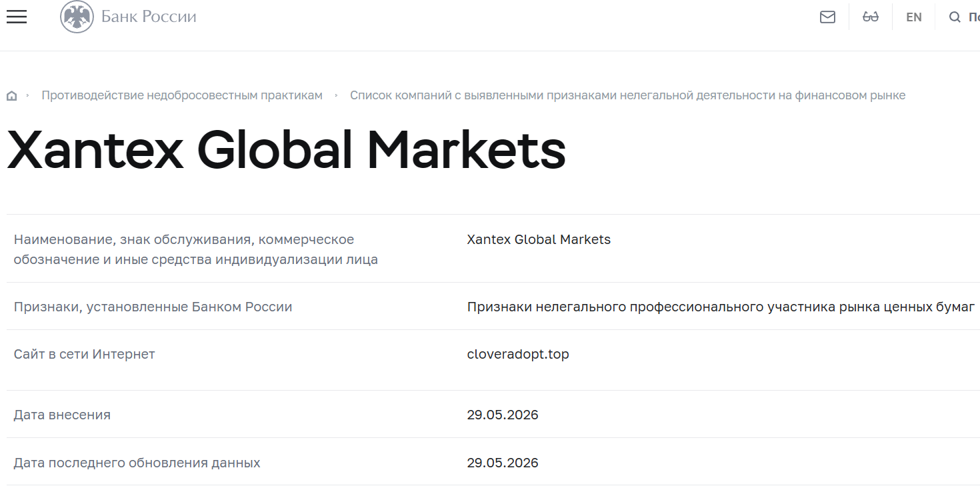Click the Сайт в сети Интернет label
The image size is (980, 488).
point(84,354)
